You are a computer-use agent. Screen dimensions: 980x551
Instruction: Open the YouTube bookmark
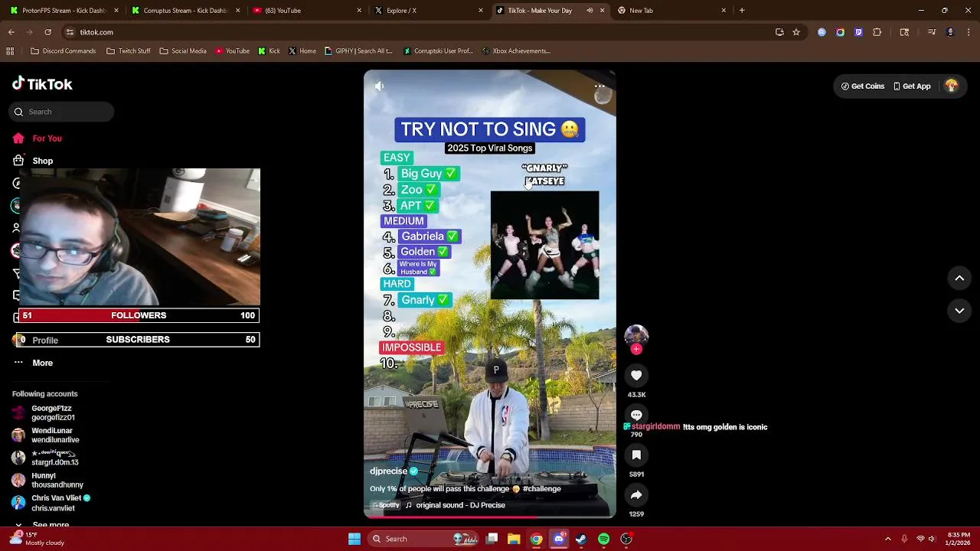233,51
